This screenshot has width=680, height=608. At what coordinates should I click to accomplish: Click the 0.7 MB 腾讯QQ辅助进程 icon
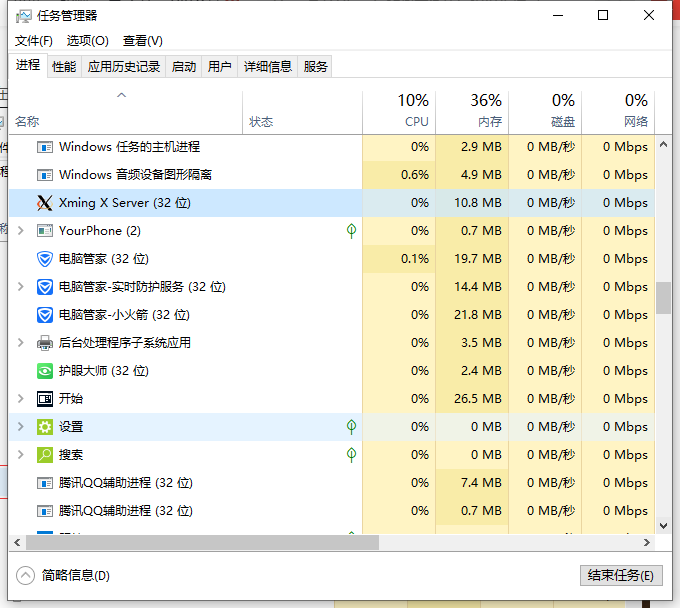click(45, 511)
